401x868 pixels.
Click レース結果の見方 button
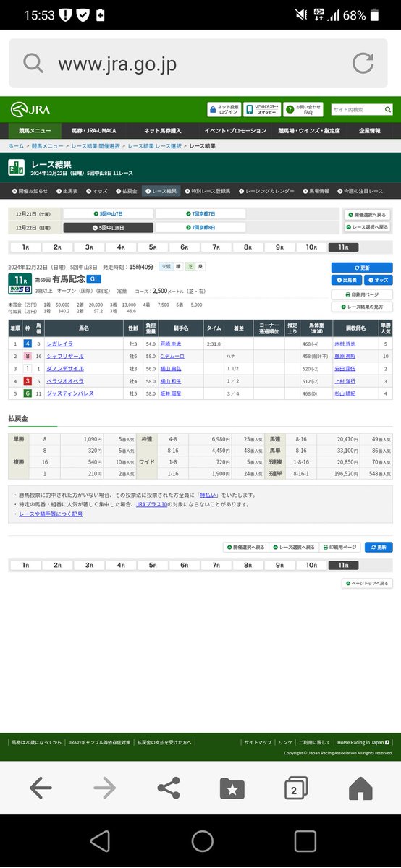coord(362,307)
